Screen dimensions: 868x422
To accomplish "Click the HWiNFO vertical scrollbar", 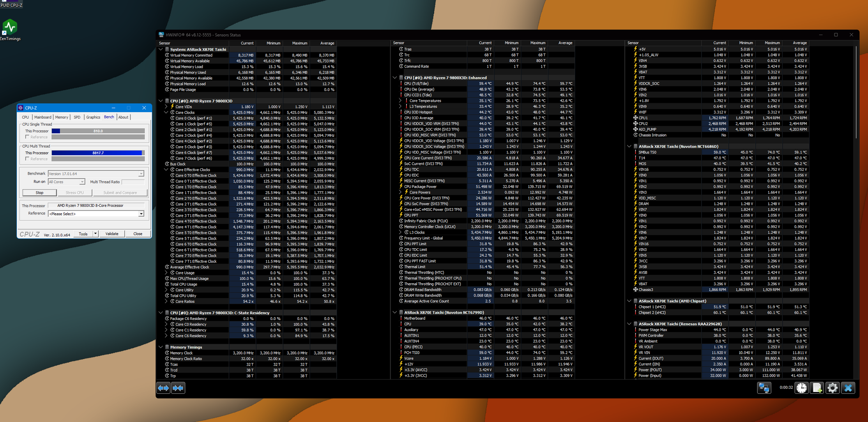I will [856, 93].
